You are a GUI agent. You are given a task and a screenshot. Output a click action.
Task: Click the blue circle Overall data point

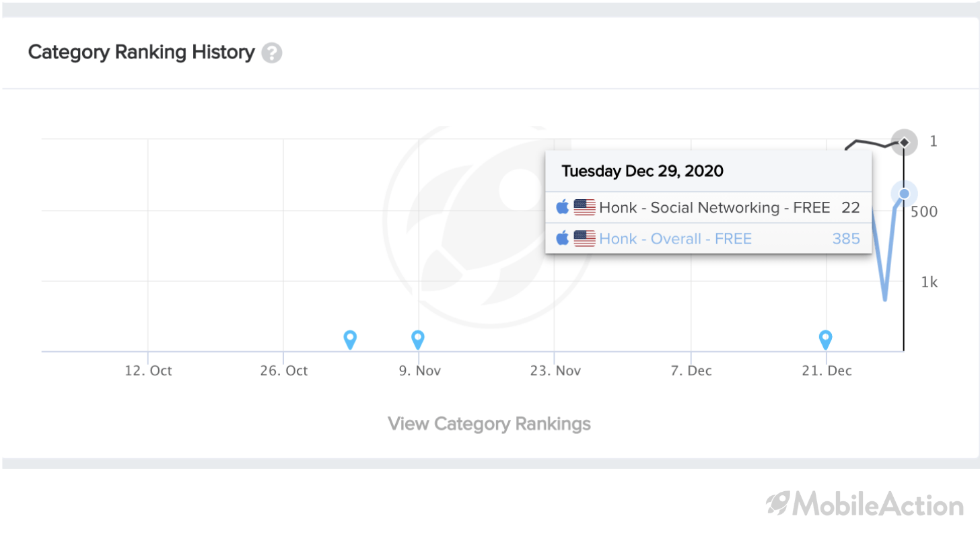coord(904,194)
